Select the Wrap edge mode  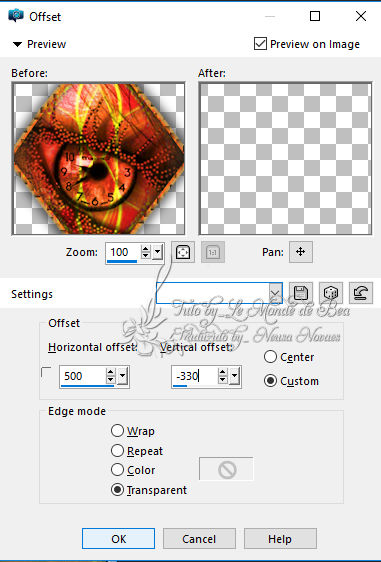point(117,430)
